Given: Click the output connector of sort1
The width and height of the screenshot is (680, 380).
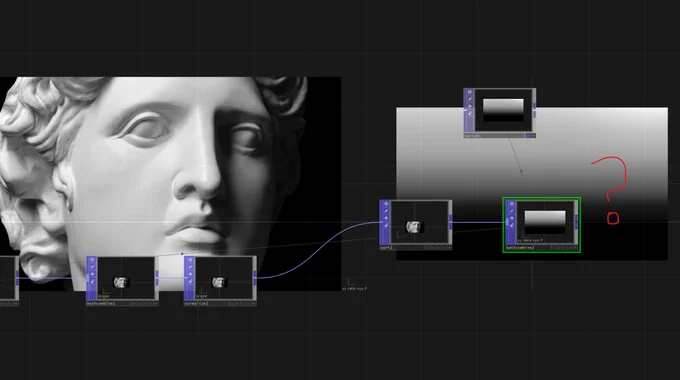Looking at the screenshot, I should (451, 222).
